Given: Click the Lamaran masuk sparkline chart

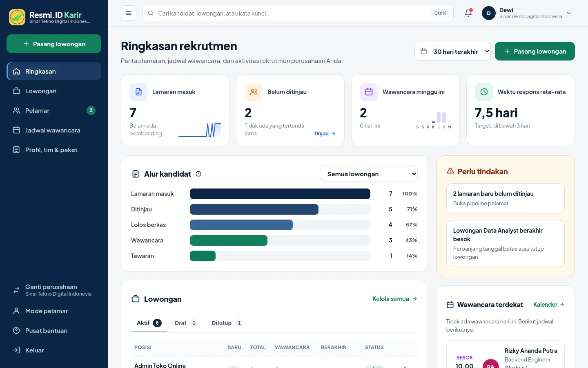Looking at the screenshot, I should (x=200, y=130).
